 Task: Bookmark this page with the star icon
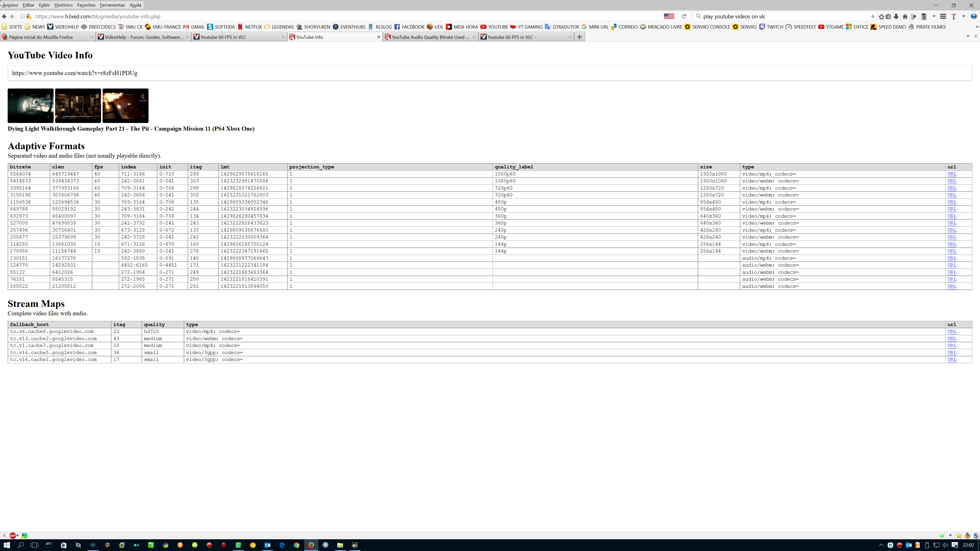pos(881,16)
